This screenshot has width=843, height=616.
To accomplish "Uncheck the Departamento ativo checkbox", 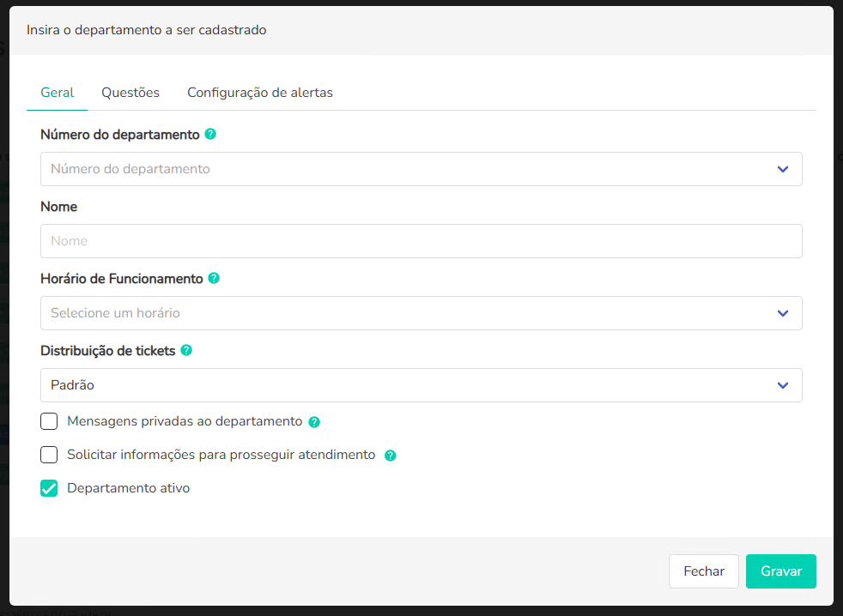I will (x=49, y=488).
